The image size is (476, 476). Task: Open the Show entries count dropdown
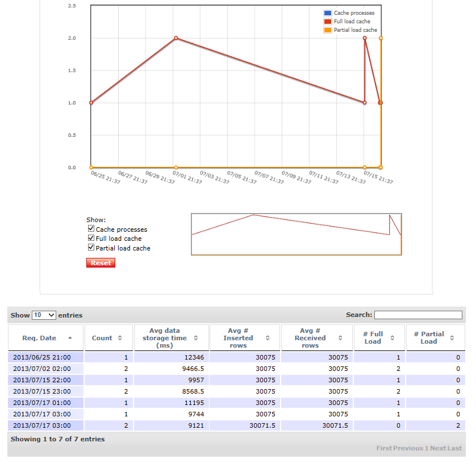coord(44,315)
